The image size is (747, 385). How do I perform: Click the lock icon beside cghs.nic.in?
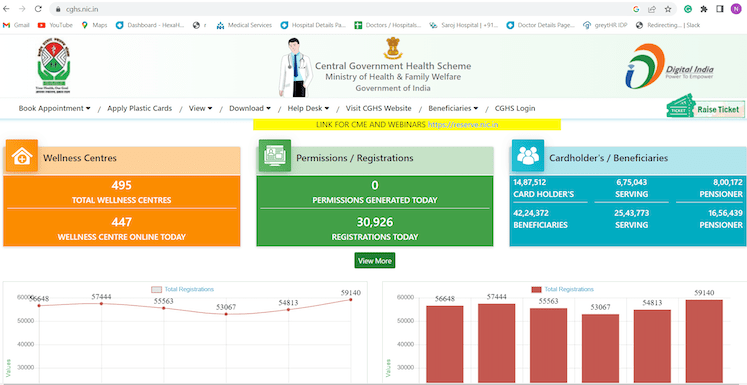coord(58,9)
